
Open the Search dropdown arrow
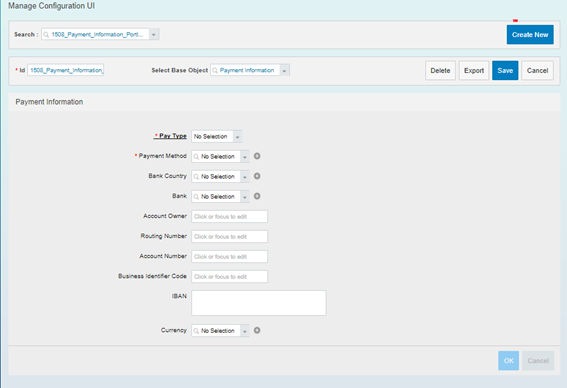point(154,34)
